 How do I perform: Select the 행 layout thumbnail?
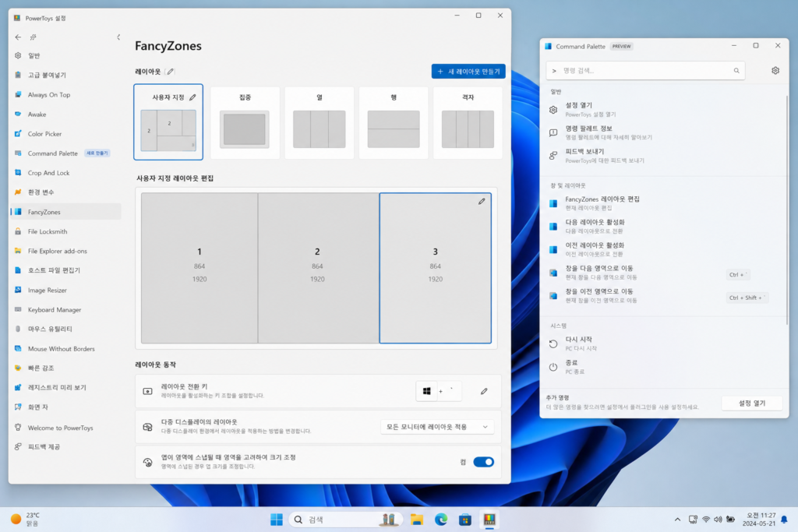coord(394,122)
